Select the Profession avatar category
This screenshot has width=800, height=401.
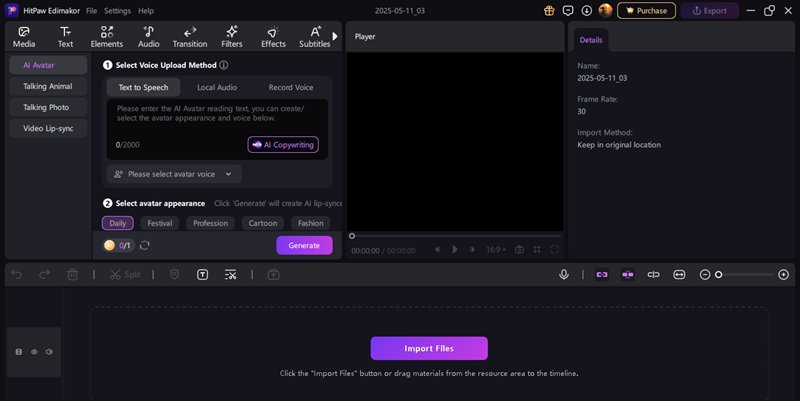click(x=211, y=223)
